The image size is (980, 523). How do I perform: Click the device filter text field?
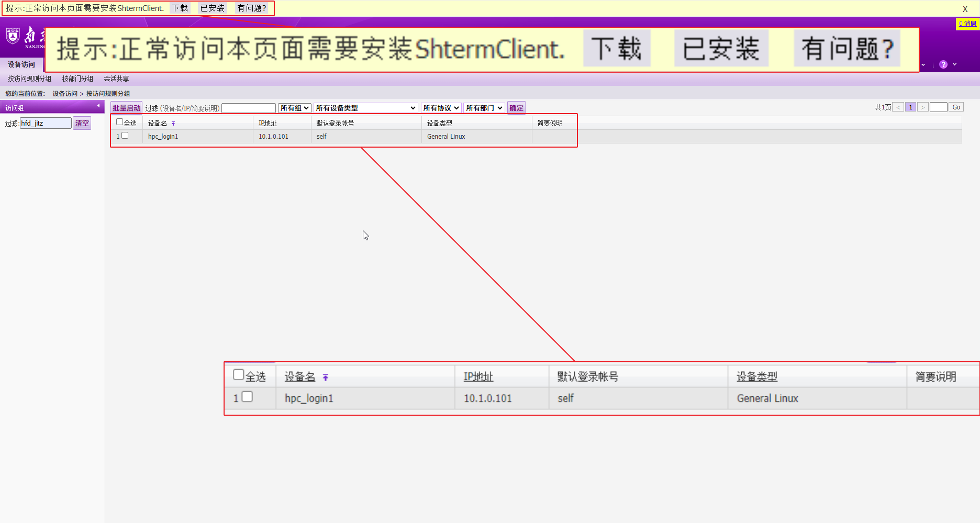click(249, 108)
